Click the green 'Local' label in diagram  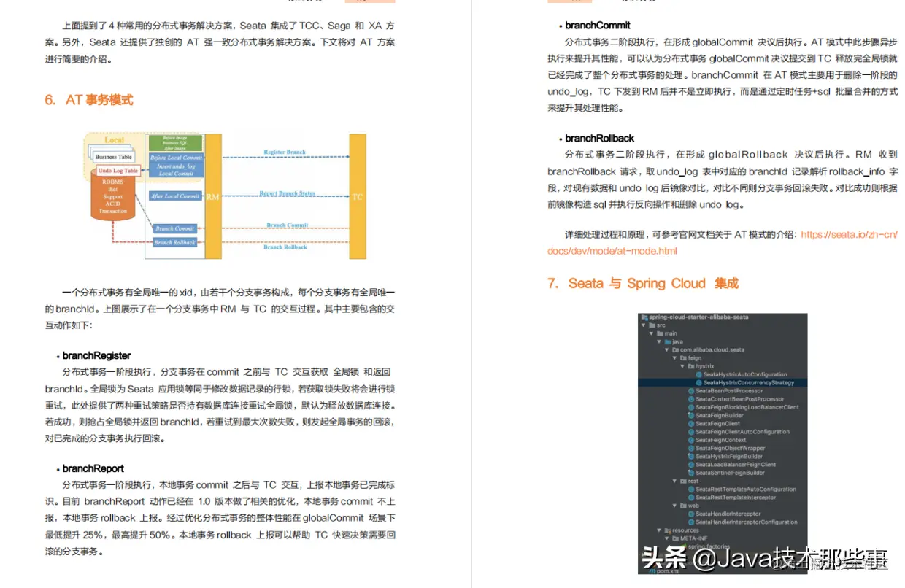click(x=114, y=140)
